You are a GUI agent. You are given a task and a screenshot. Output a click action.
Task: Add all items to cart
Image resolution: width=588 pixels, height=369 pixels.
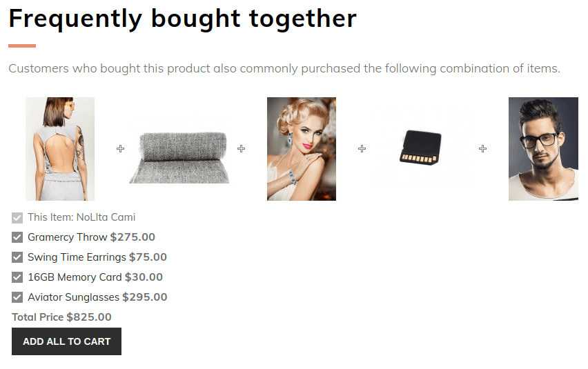coord(66,341)
